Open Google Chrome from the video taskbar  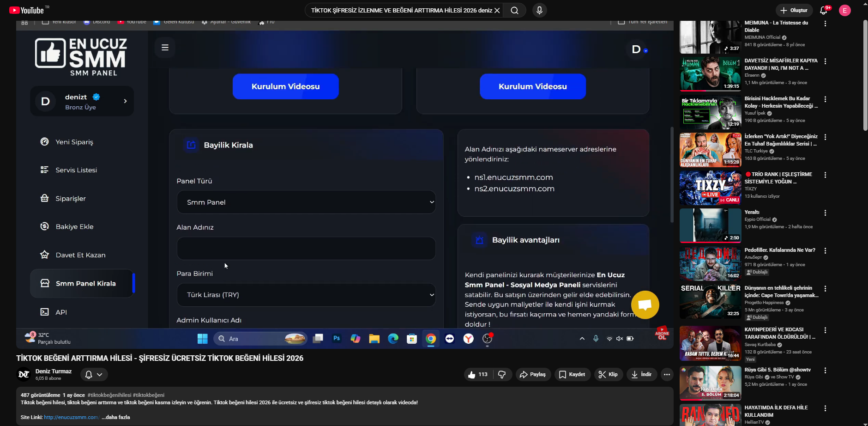click(x=431, y=339)
